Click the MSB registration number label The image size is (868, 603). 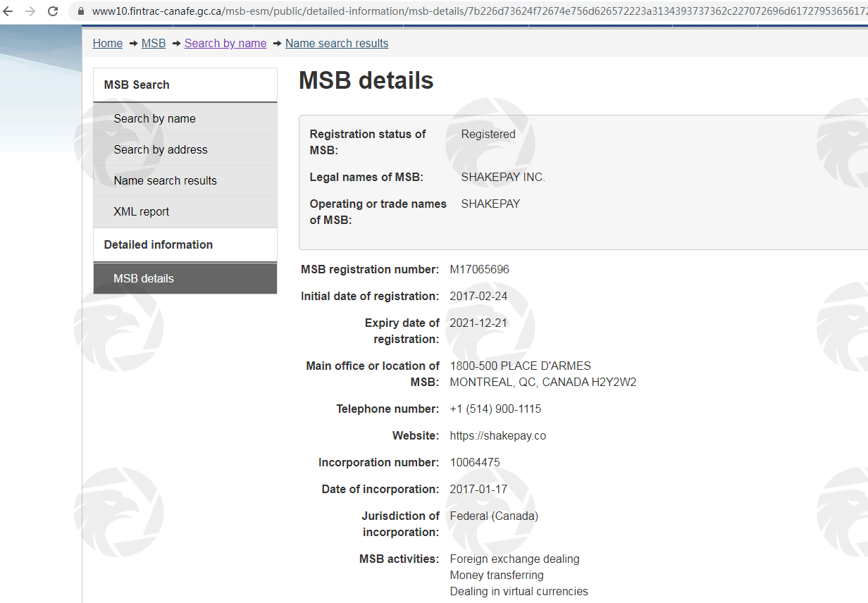[370, 269]
